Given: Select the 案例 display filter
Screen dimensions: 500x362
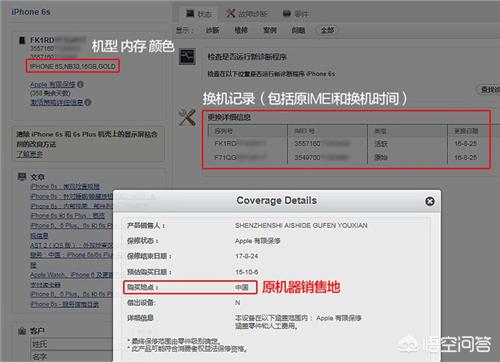Looking at the screenshot, I should (270, 30).
